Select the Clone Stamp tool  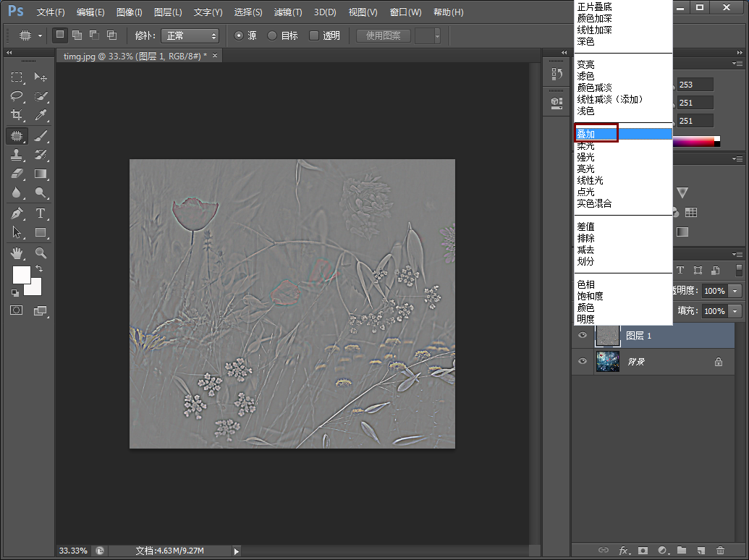17,155
